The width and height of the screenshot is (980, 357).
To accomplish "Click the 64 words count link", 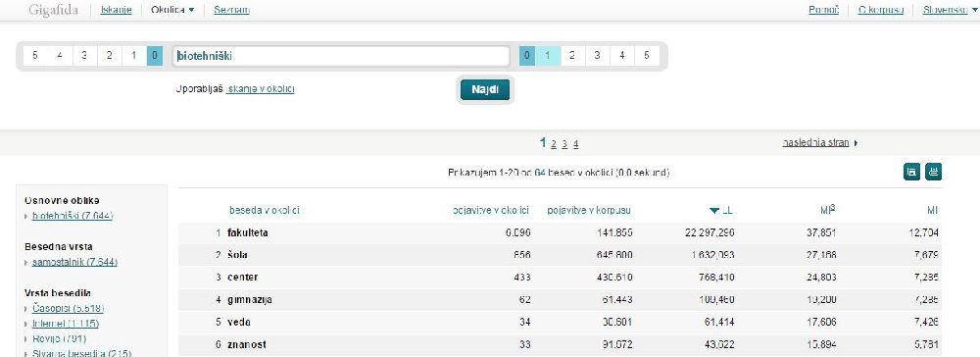I will coord(539,172).
